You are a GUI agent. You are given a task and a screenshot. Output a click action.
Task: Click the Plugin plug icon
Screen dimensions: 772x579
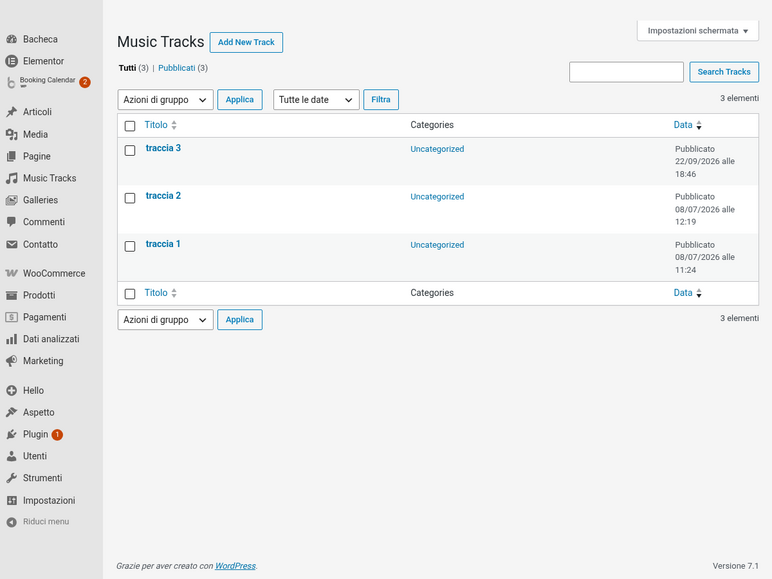[11, 434]
